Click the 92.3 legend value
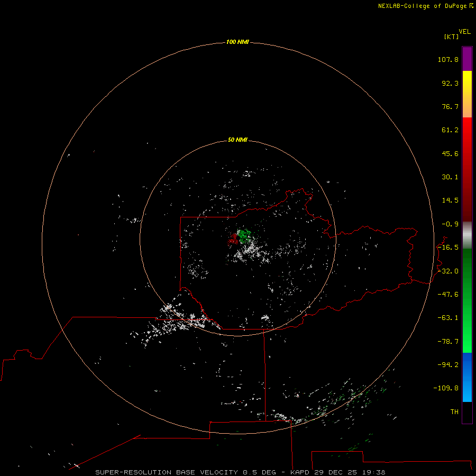The image size is (476, 476). (450, 83)
